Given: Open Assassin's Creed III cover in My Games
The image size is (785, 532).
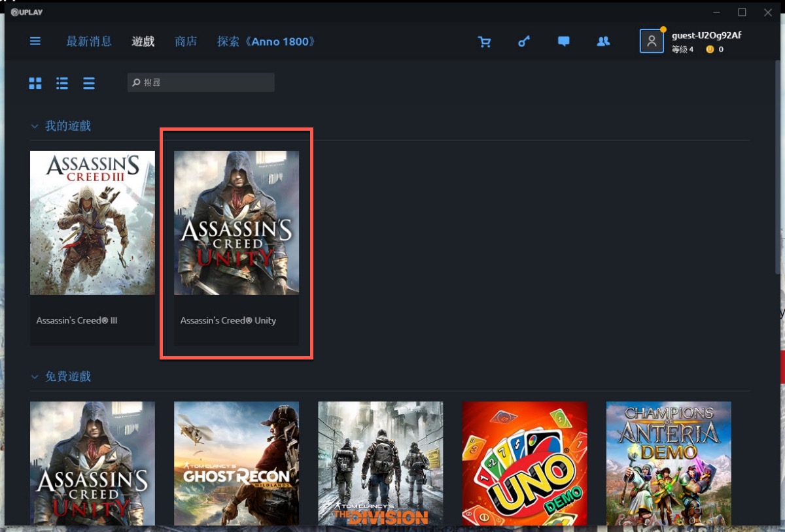Looking at the screenshot, I should click(x=92, y=223).
